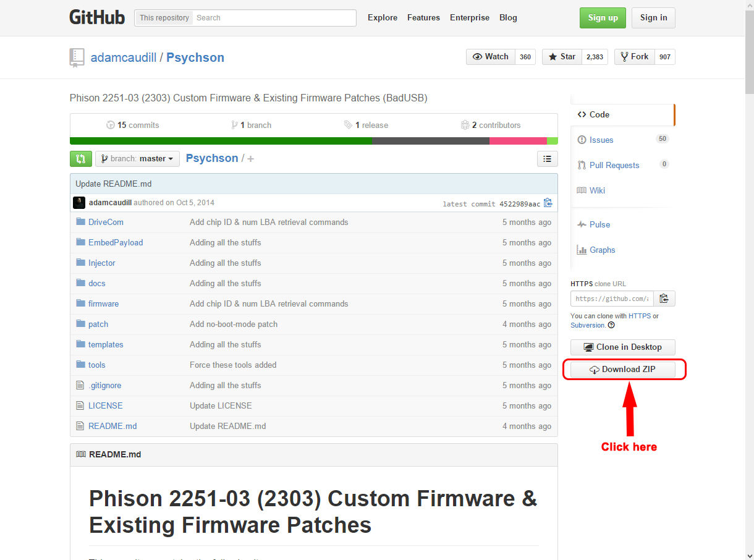Click the Pull Requests sidebar icon
The height and width of the screenshot is (560, 754).
tap(582, 165)
